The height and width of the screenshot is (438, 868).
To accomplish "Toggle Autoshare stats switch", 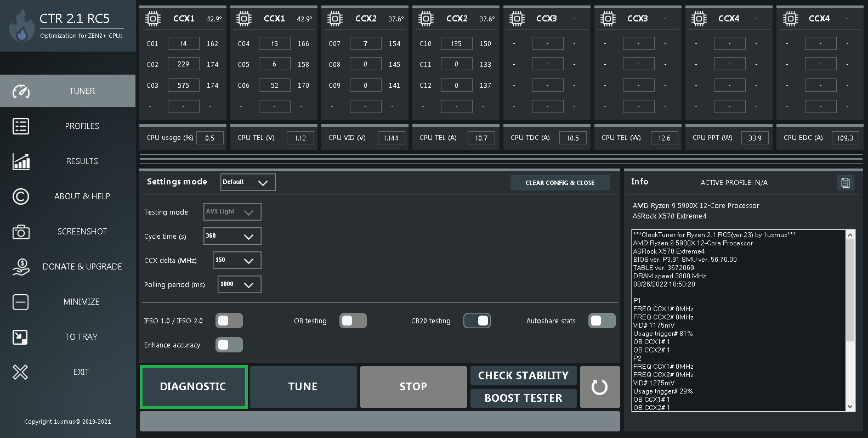I will (x=602, y=321).
